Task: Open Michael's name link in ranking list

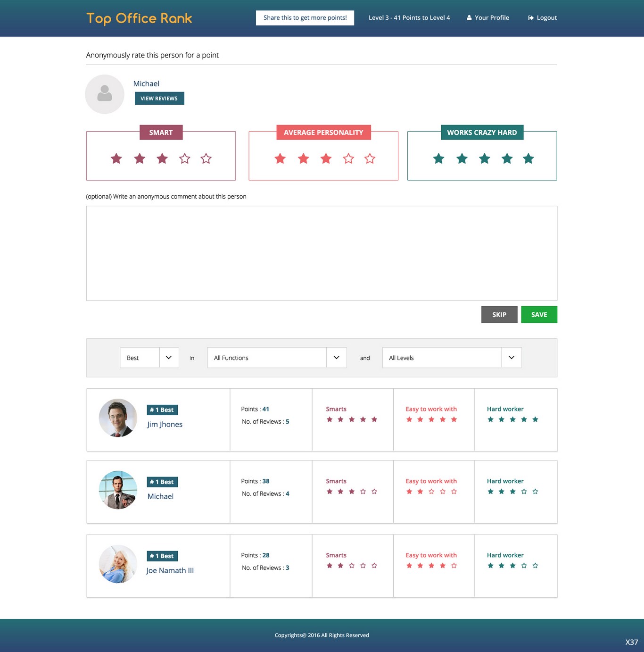Action: [x=160, y=496]
